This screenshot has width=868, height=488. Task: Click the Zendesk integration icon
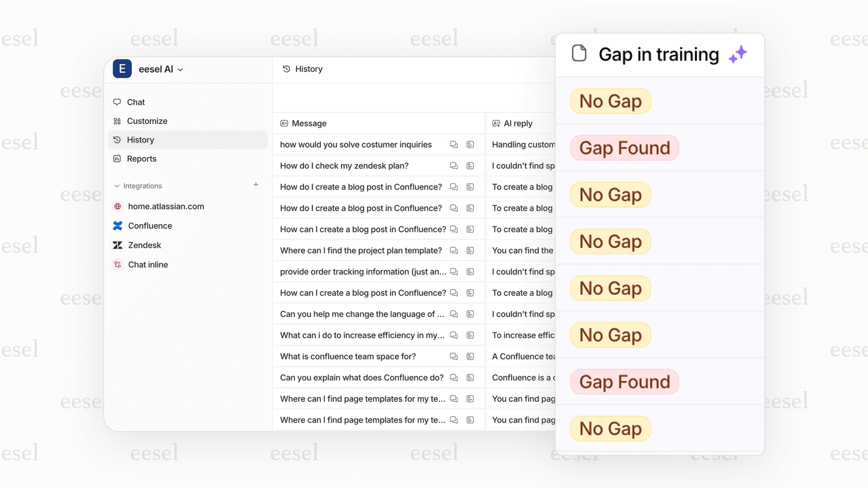[118, 245]
